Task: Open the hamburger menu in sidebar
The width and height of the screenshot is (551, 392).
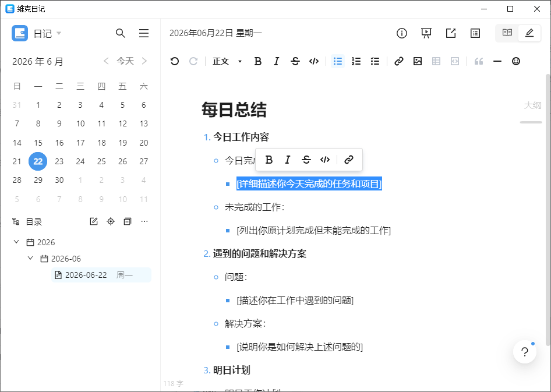Action: [144, 33]
